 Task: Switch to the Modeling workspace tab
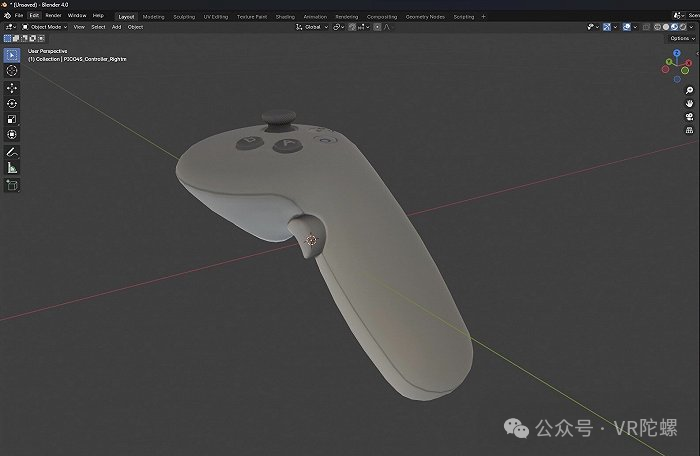[154, 17]
